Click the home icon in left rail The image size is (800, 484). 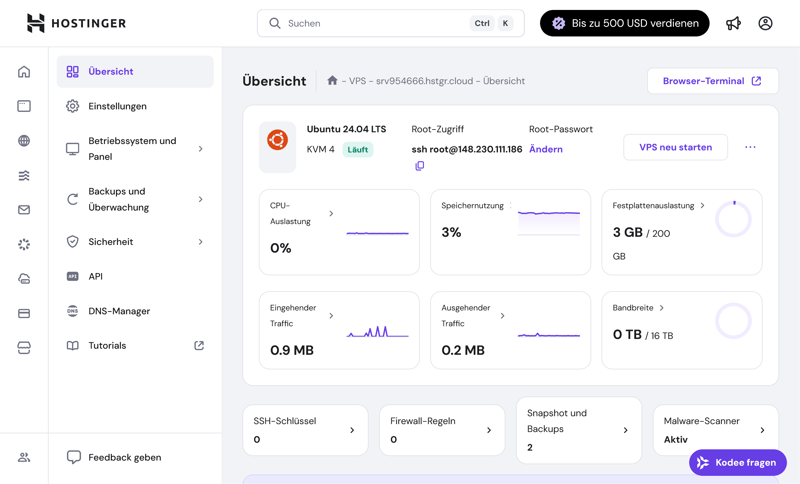(24, 72)
